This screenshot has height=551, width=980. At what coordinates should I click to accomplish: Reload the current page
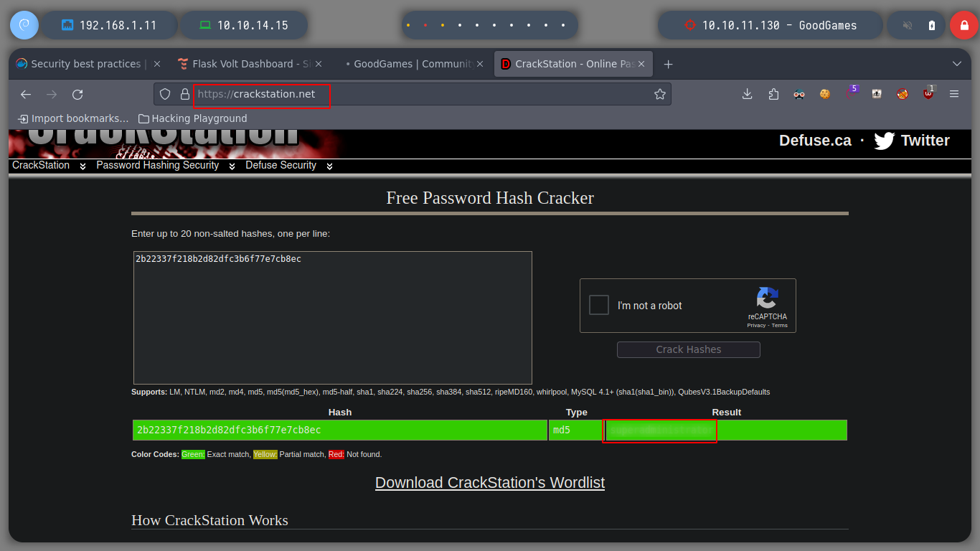pos(77,94)
